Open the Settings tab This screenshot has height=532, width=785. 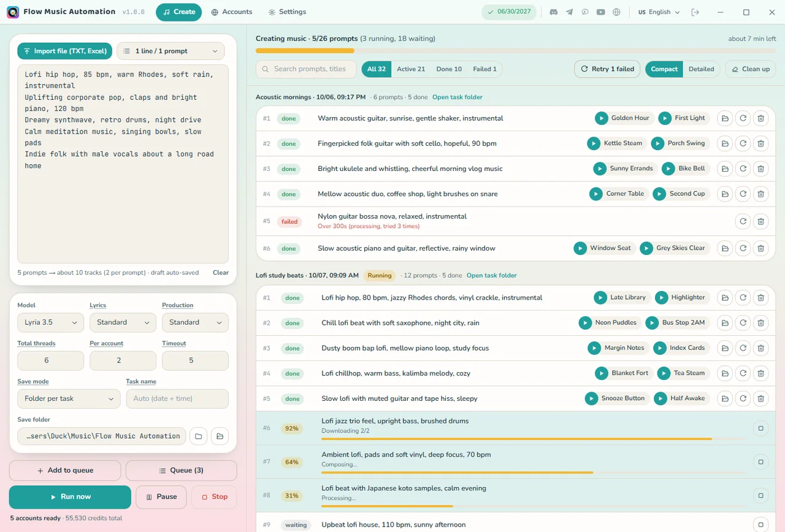tap(287, 12)
